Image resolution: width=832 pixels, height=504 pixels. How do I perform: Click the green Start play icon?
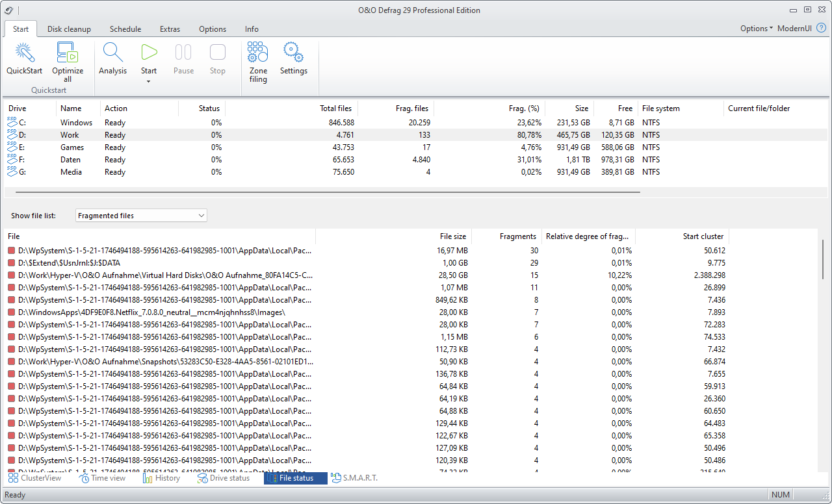149,53
